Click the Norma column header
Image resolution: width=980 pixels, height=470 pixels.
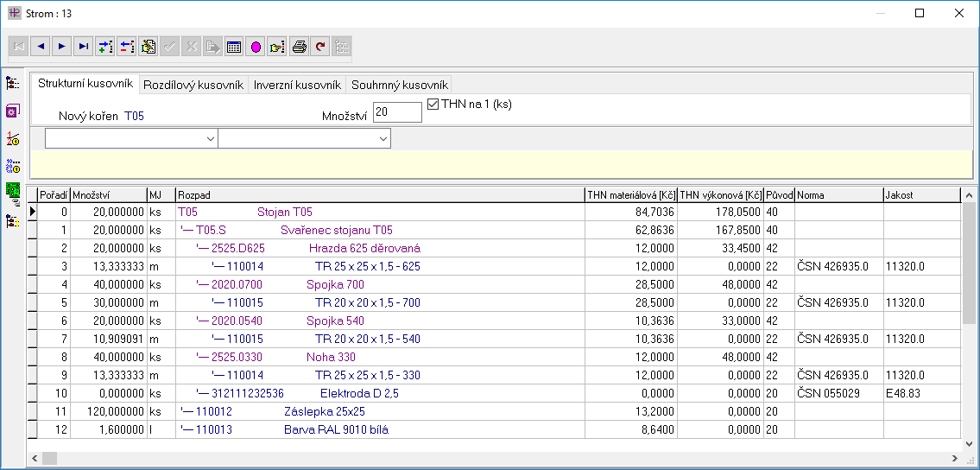coord(838,195)
